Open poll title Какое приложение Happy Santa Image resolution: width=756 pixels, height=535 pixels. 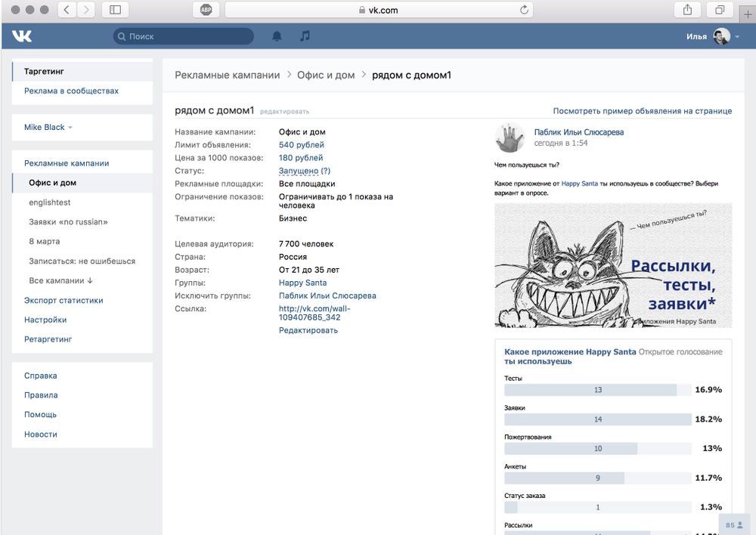click(570, 356)
